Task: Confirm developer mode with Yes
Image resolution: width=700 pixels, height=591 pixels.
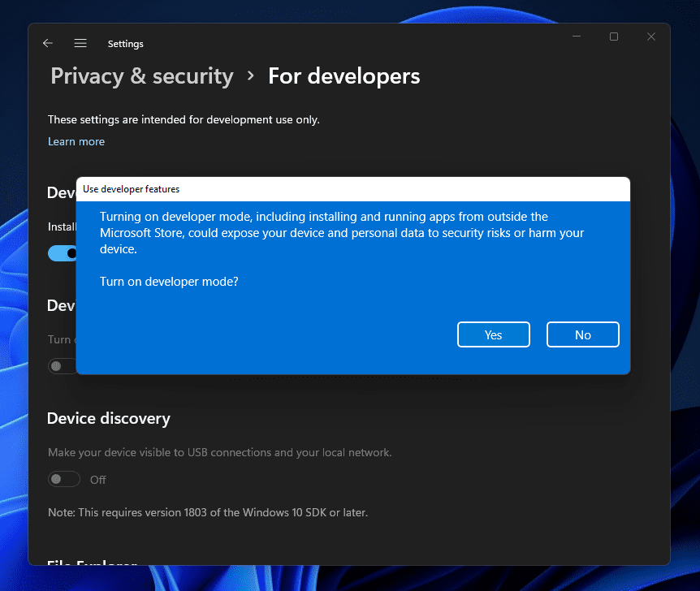Action: (x=493, y=334)
